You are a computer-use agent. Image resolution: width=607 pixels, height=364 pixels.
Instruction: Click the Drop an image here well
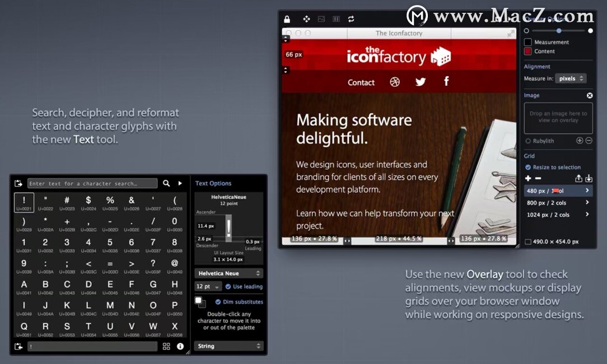(558, 118)
